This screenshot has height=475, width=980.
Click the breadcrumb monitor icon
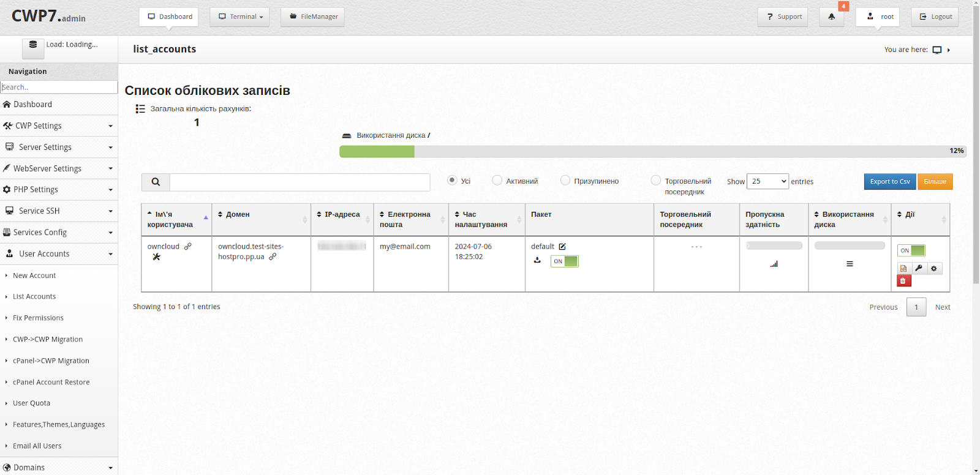(x=937, y=50)
